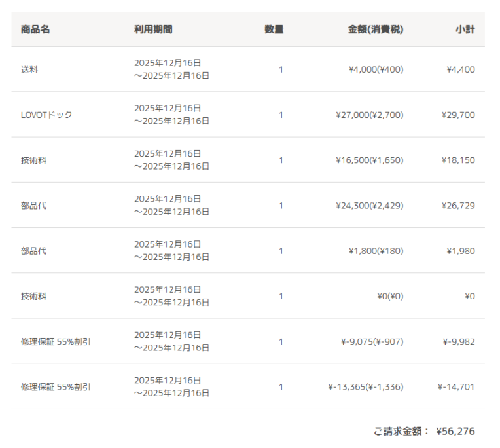Click the 小計 column header
This screenshot has height=448, width=500.
[x=465, y=29]
